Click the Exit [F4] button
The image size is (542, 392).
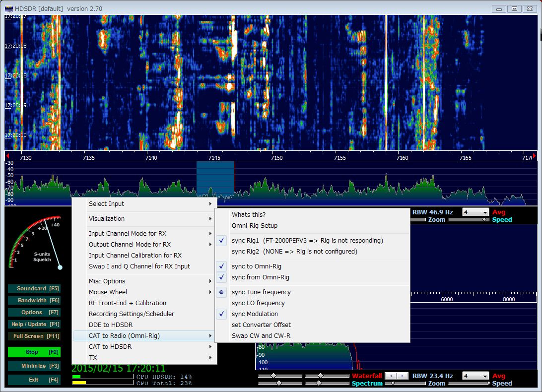[34, 380]
